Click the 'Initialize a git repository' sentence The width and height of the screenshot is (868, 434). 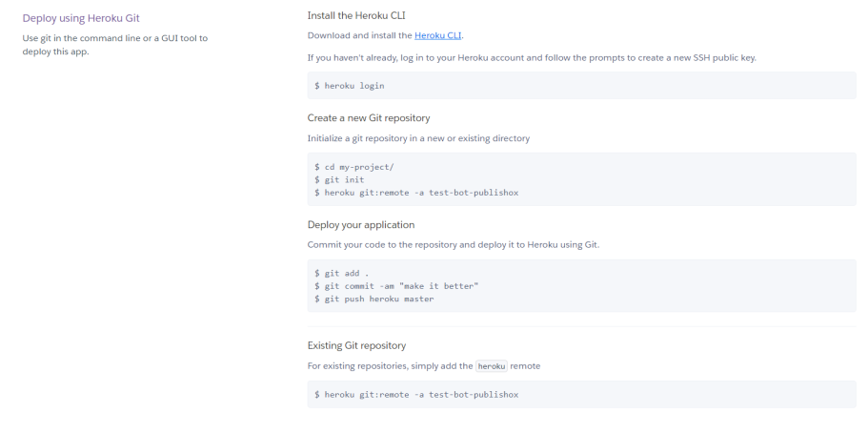pos(418,138)
